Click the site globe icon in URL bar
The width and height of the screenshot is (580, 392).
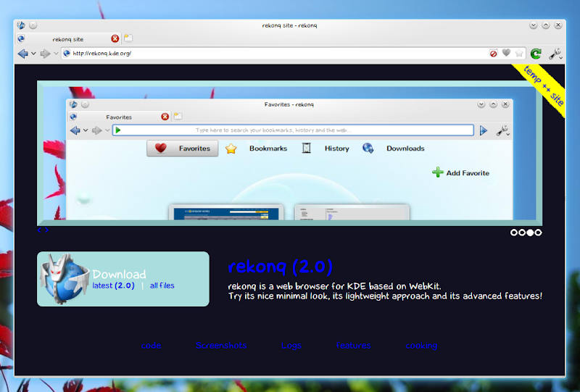(x=67, y=53)
